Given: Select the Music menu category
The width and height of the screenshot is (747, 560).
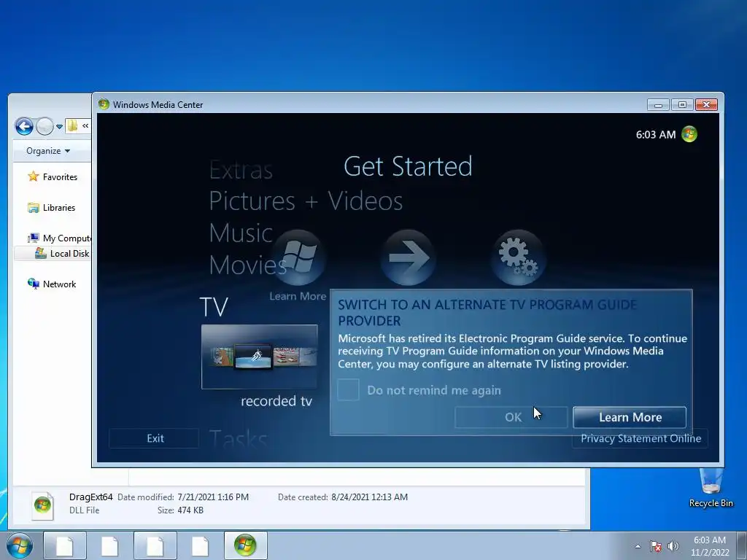Looking at the screenshot, I should 241,233.
